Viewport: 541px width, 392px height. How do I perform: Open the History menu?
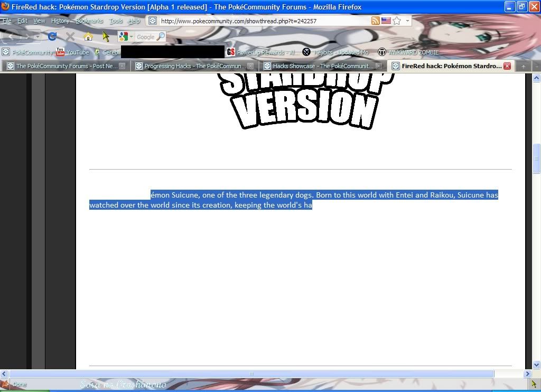60,21
